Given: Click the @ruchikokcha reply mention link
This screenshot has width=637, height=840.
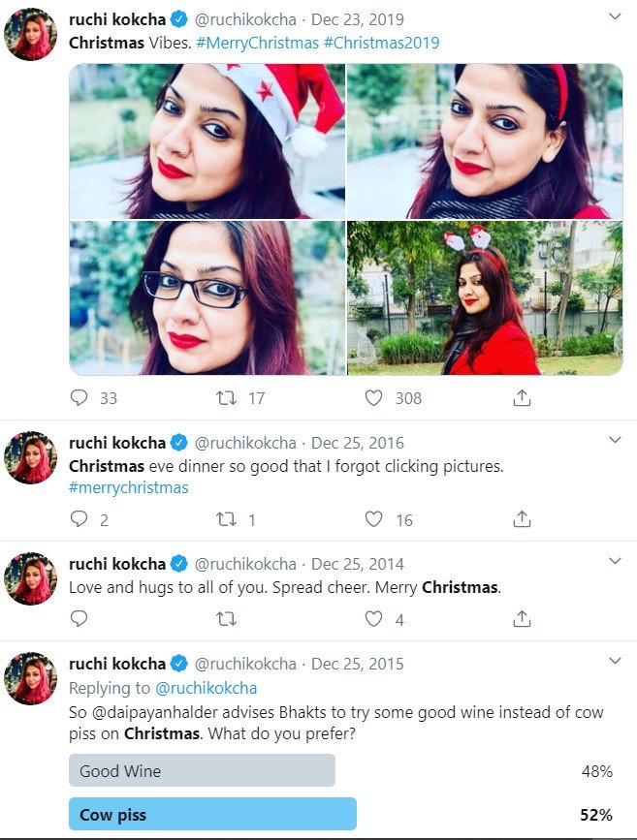Looking at the screenshot, I should coord(206,688).
